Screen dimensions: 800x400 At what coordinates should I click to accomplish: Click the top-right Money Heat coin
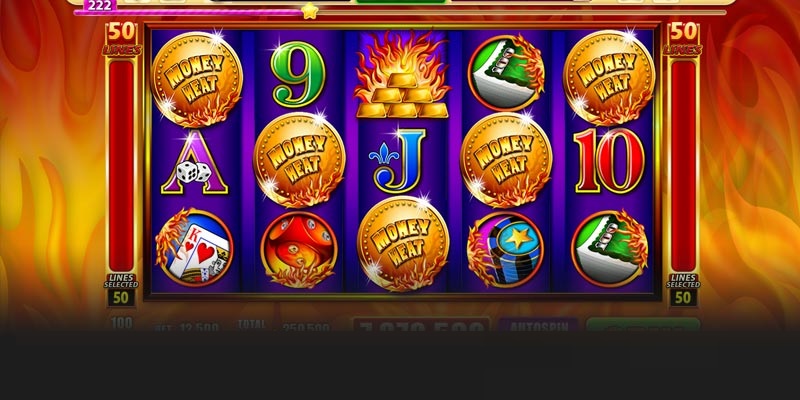coord(608,78)
